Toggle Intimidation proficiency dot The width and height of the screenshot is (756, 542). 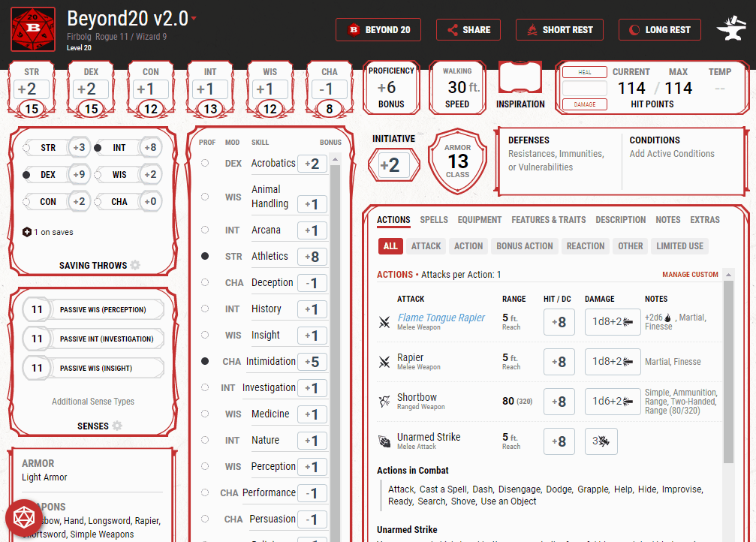205,361
